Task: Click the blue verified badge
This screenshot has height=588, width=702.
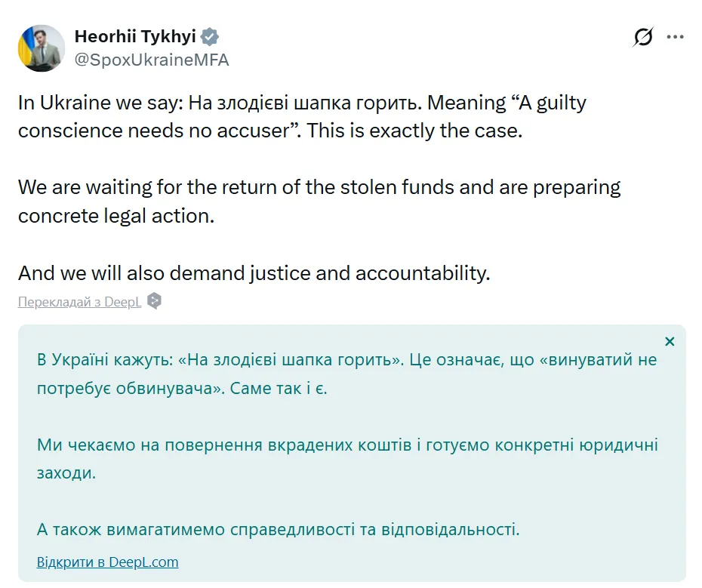Action: tap(210, 35)
